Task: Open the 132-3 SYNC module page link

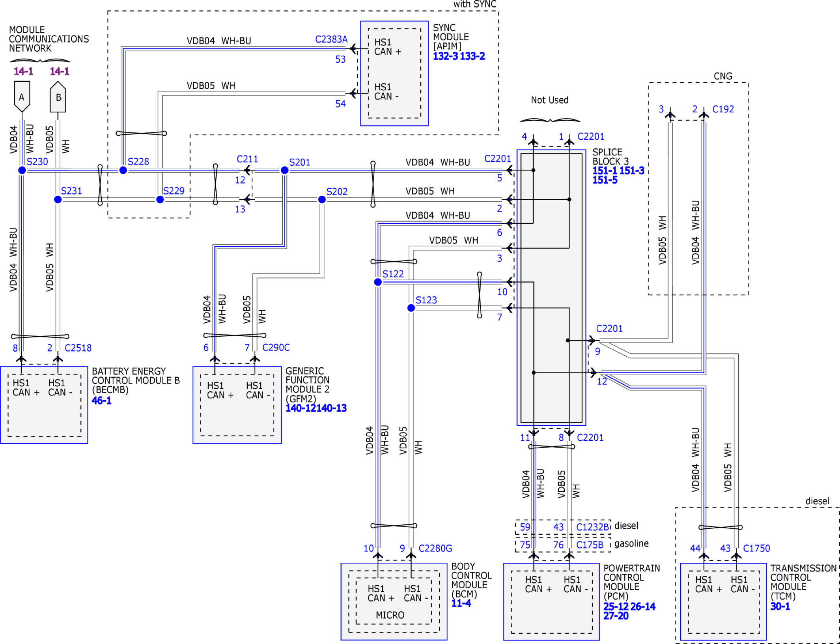Action: (445, 56)
